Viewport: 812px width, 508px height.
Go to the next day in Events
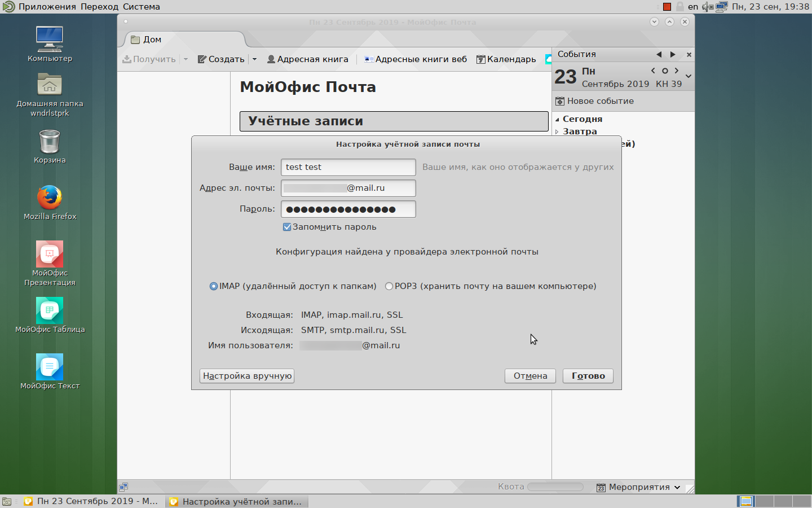coord(677,71)
